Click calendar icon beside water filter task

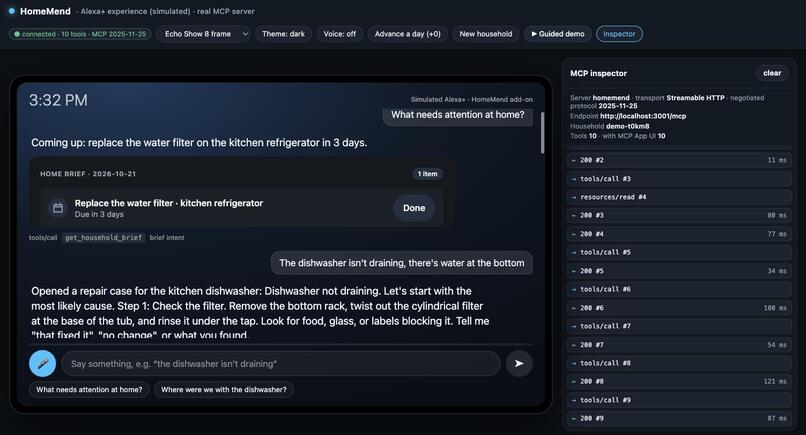pyautogui.click(x=58, y=208)
